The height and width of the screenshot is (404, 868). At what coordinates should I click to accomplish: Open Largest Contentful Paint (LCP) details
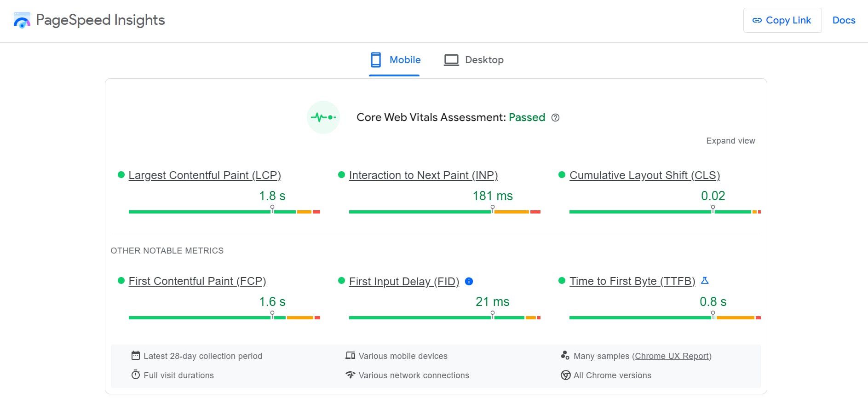(204, 175)
